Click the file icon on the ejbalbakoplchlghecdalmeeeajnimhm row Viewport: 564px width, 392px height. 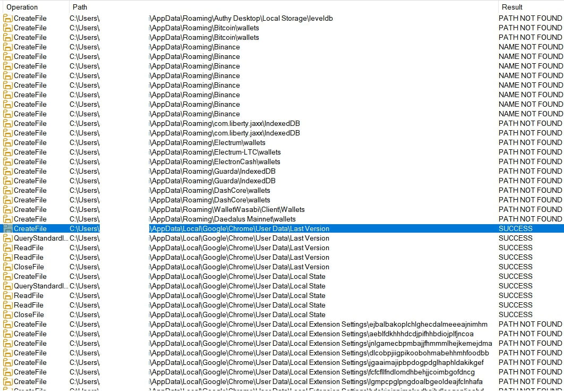click(x=8, y=324)
